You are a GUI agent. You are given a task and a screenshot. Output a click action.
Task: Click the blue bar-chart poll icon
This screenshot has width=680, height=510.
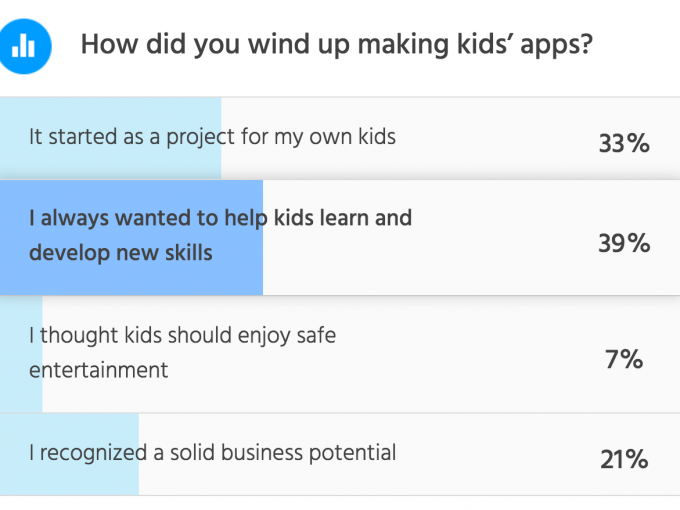(x=24, y=46)
